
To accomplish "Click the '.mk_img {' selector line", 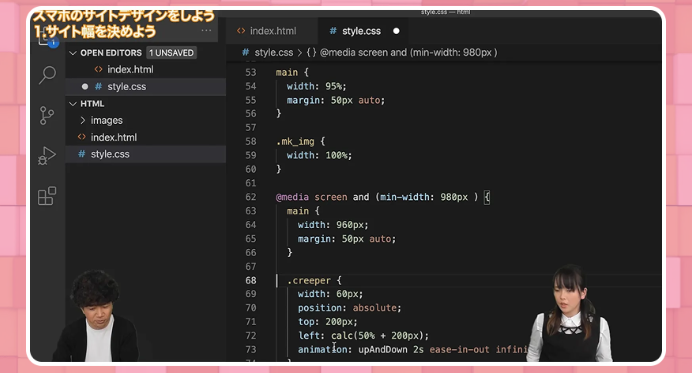I will (300, 142).
